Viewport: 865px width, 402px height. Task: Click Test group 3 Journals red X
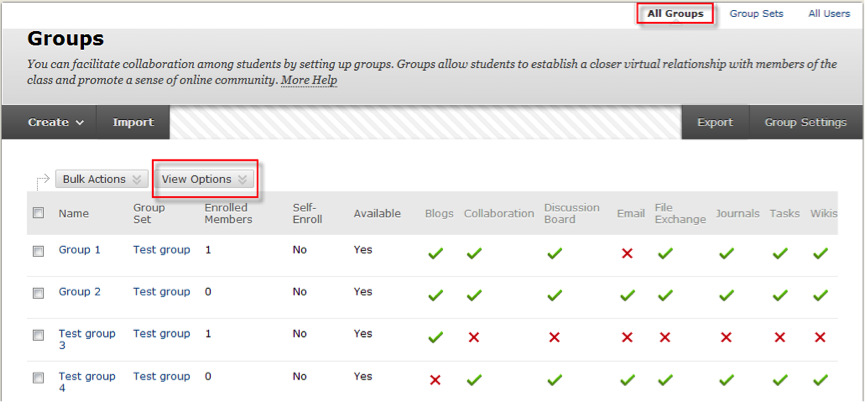tap(726, 338)
